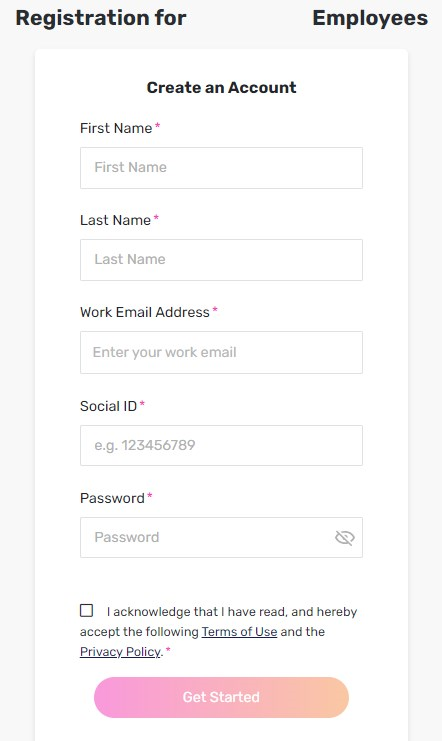Focus the First Name input field
This screenshot has height=741, width=442.
tap(221, 168)
